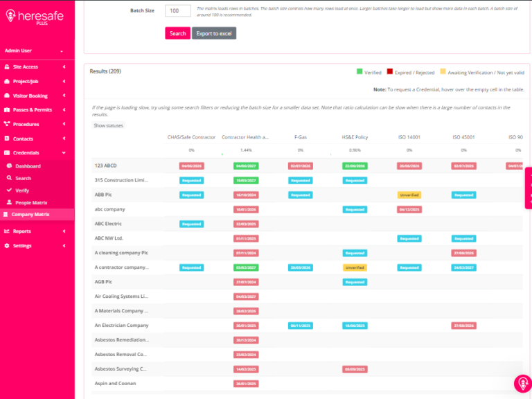532x399 pixels.
Task: Expand the Settings chevron
Action: click(64, 246)
